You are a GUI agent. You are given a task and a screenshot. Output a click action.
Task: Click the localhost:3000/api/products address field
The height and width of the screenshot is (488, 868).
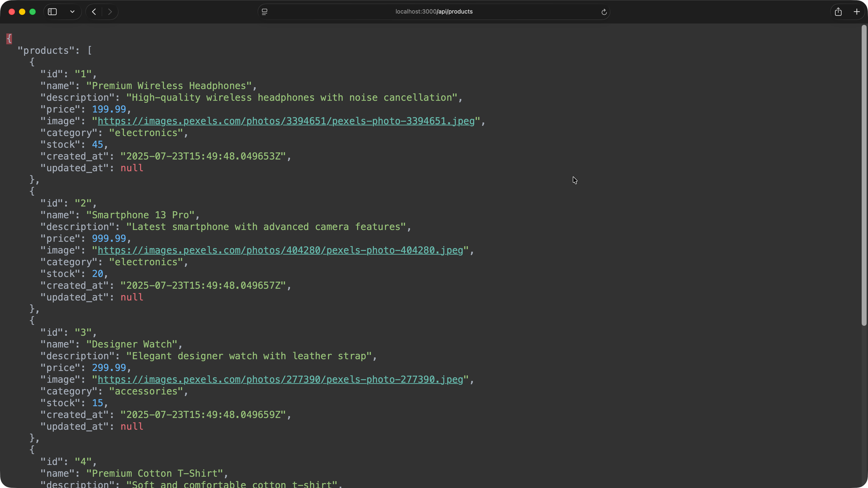click(x=434, y=12)
